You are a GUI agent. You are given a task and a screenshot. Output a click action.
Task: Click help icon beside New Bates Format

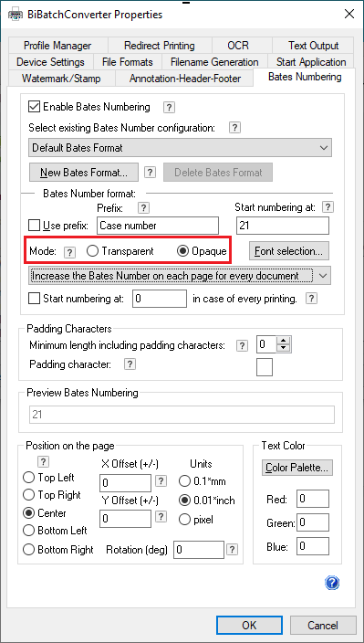pos(151,173)
